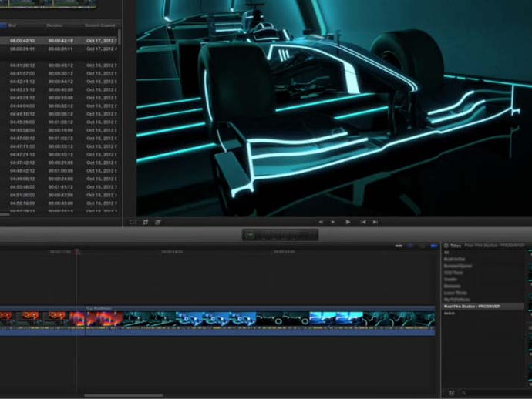This screenshot has height=399, width=532.
Task: Toggle solo in the timeline
Action: click(422, 246)
